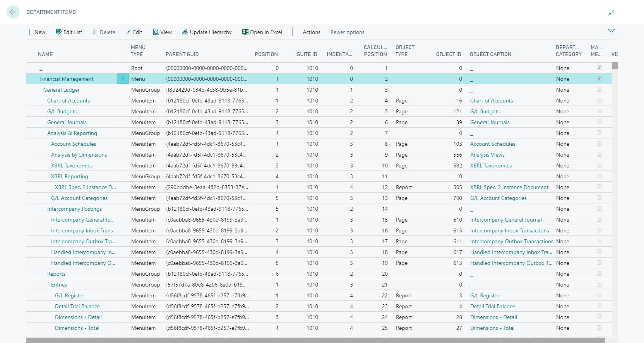Image resolution: width=644 pixels, height=343 pixels.
Task: Select Calculated Position 25 cell
Action: 385,328
